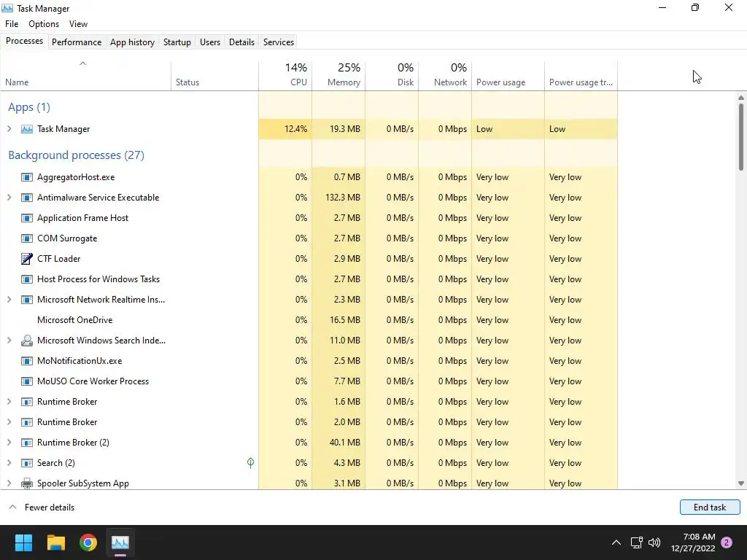This screenshot has height=560, width=747.
Task: Click the volume speaker tray icon
Action: click(x=654, y=542)
